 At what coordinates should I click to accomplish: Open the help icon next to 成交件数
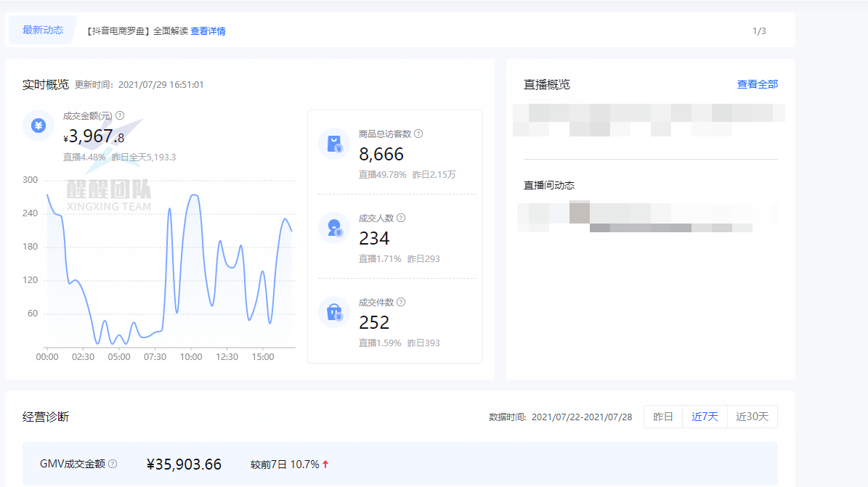click(400, 302)
